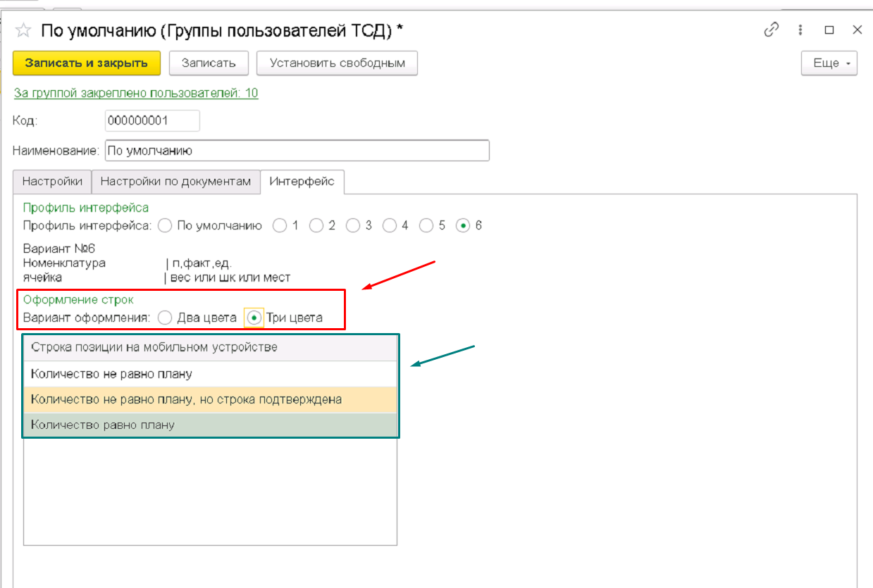Expand the 'Еще' dropdown menu
Screen dimensions: 873x588
pyautogui.click(x=829, y=63)
